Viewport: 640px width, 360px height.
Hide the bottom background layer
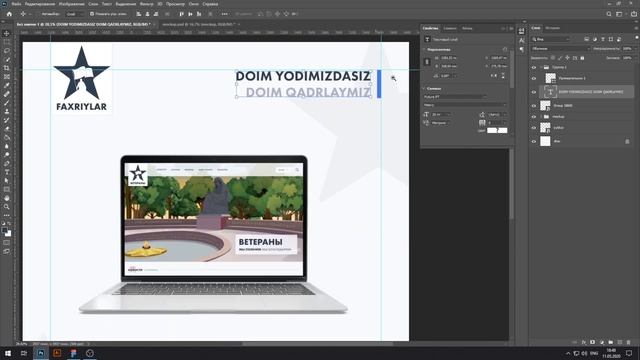pos(534,141)
